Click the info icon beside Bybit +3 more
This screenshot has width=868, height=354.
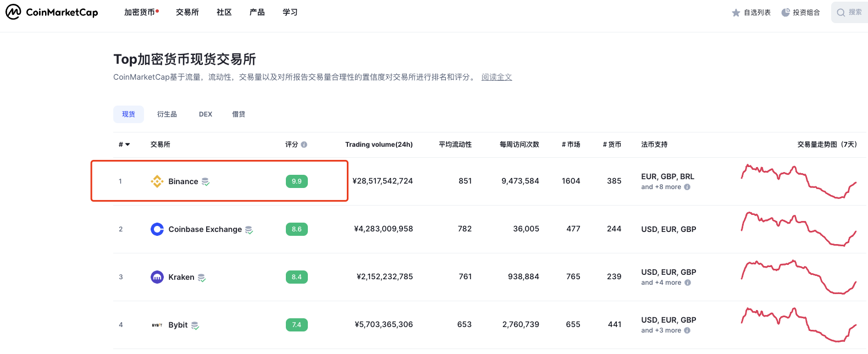(687, 330)
